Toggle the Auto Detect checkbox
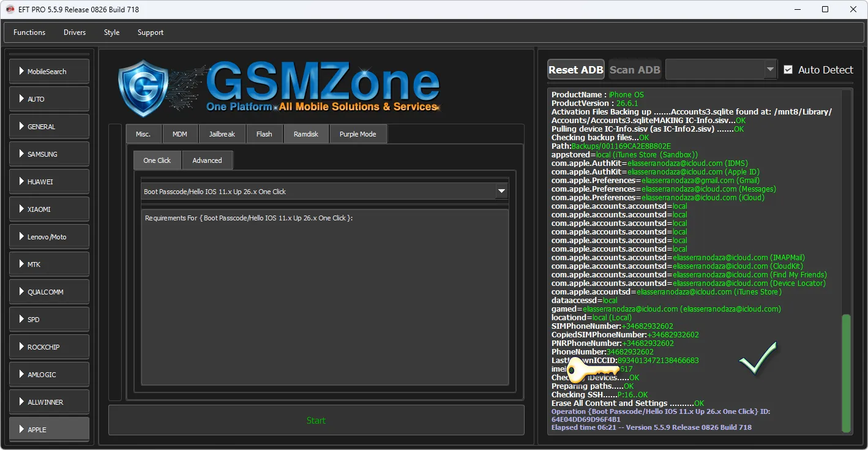The image size is (868, 450). coord(788,69)
